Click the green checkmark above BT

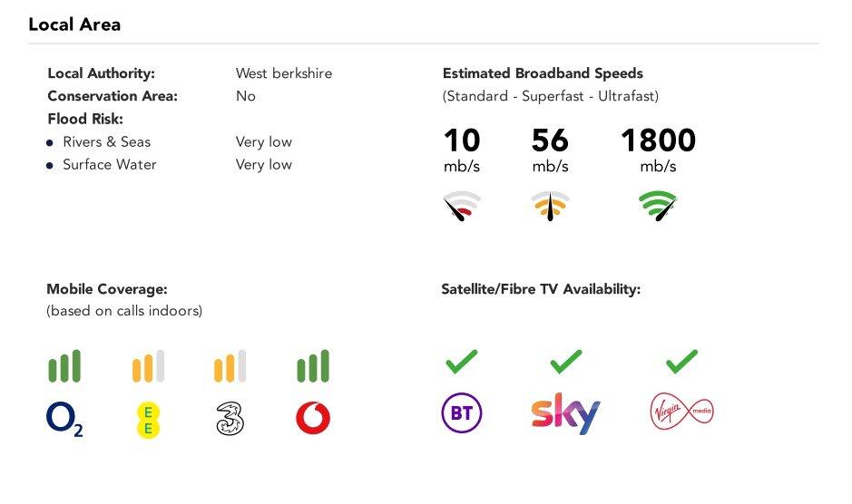(x=461, y=362)
